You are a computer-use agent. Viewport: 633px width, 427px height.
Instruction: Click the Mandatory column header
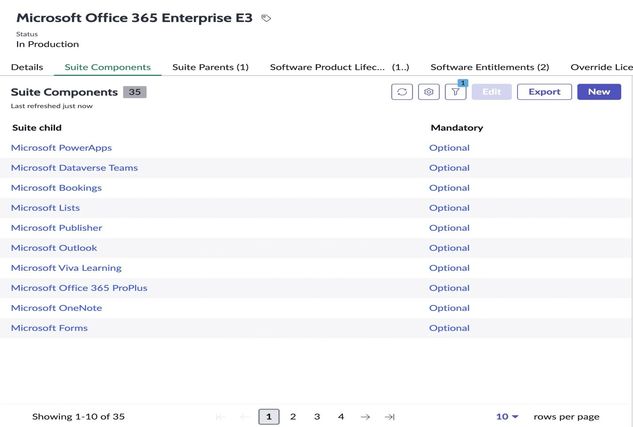[x=457, y=128]
